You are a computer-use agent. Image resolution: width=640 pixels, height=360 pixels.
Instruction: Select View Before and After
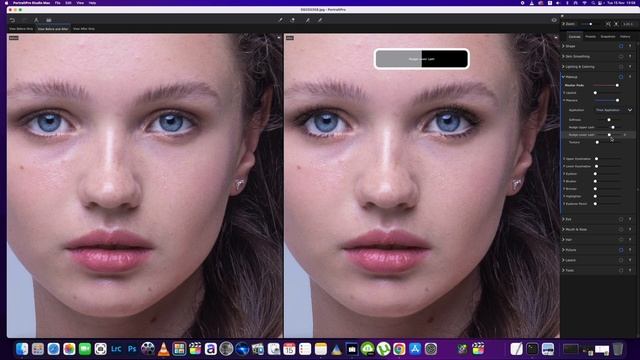[x=53, y=29]
